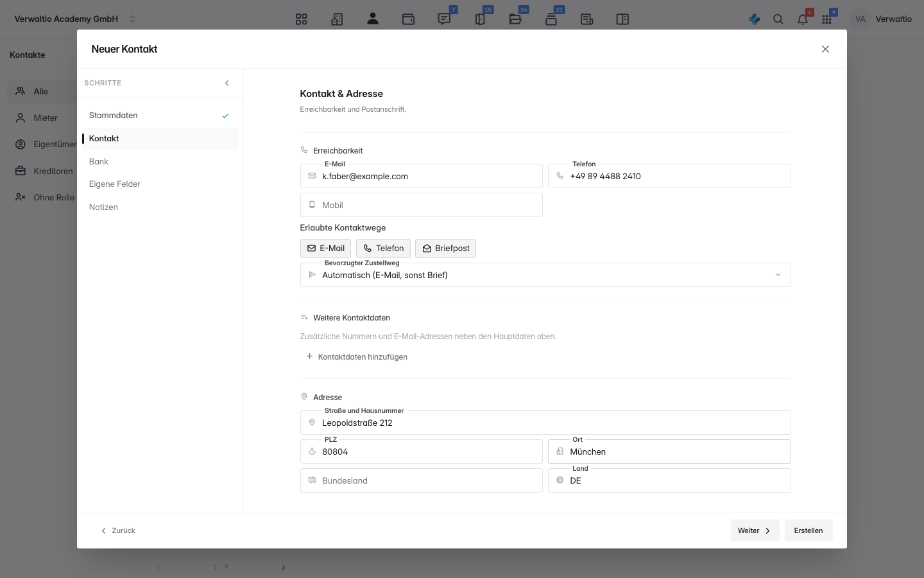Click the PLZ field showing 80804
This screenshot has width=924, height=578.
pos(422,451)
